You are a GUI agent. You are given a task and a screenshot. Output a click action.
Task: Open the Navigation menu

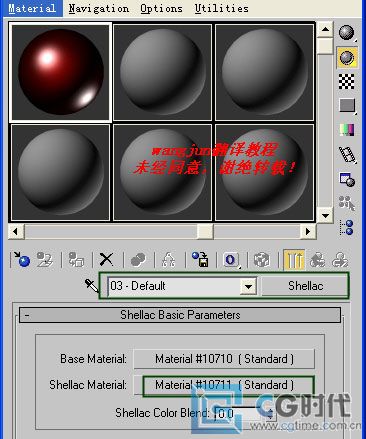[x=99, y=8]
